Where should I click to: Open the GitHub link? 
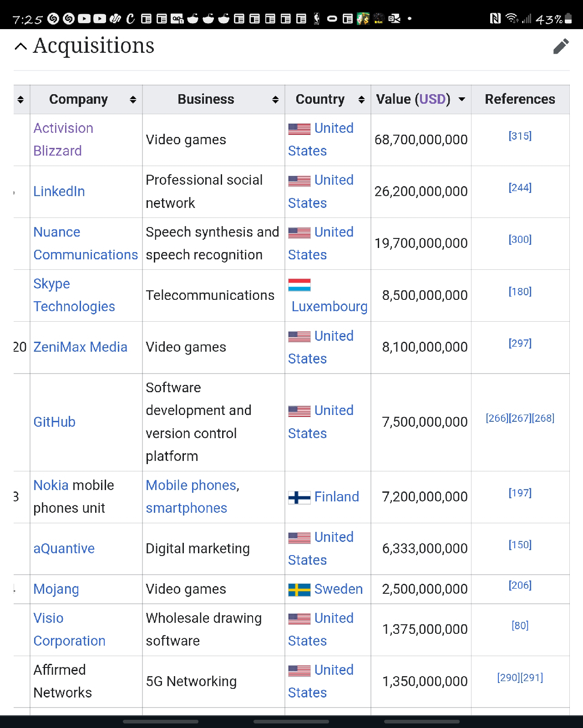54,422
